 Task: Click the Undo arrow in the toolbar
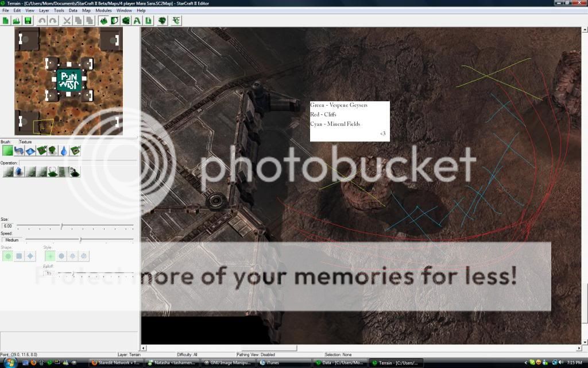[42, 21]
